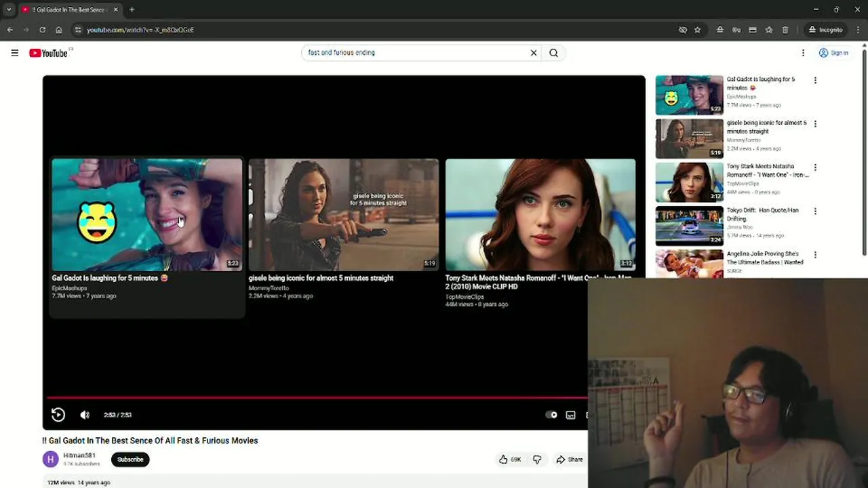Open more options for sidebar 'Angelina Jolie' video
868x488 pixels.
(x=815, y=255)
